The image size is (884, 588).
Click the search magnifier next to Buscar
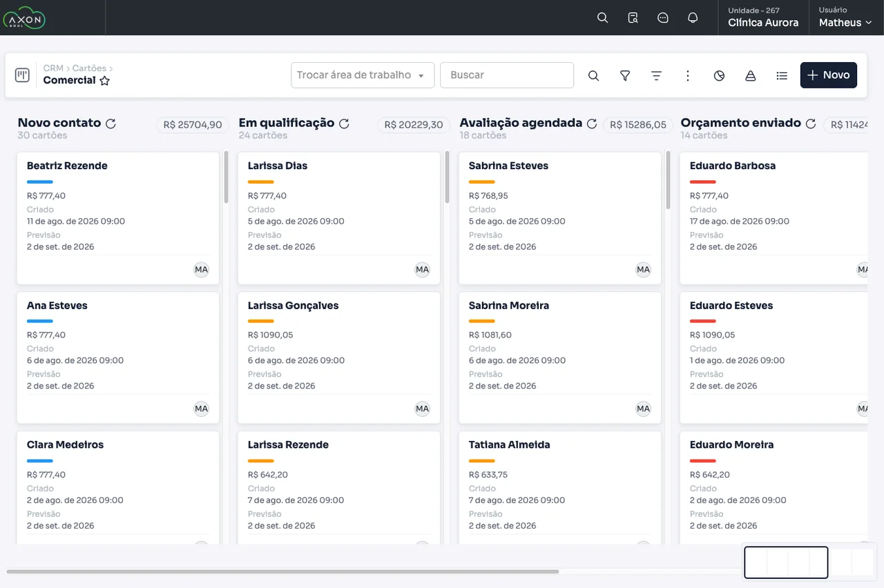(x=593, y=75)
